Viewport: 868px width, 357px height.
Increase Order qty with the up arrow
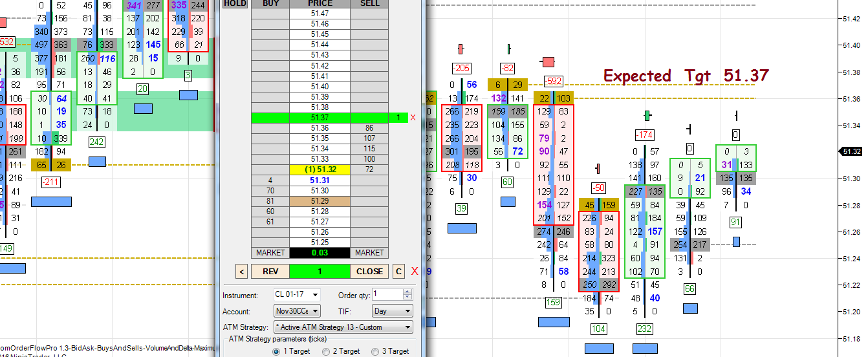pyautogui.click(x=407, y=292)
